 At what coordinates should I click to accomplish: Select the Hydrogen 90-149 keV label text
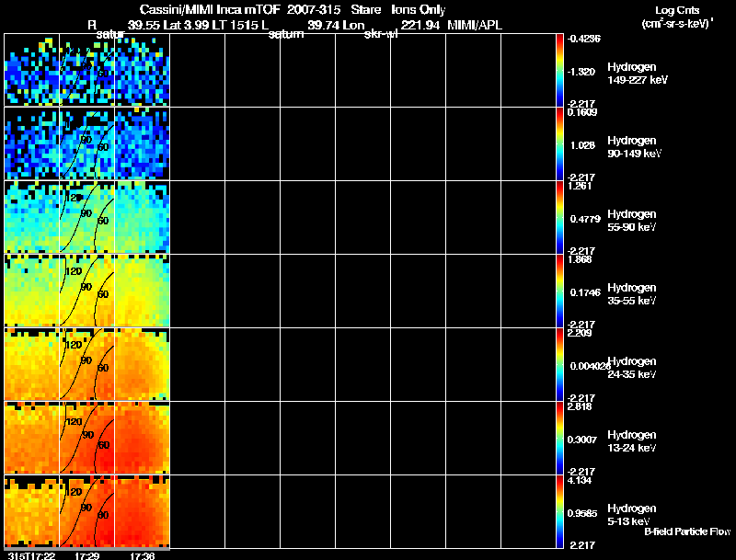pos(631,147)
